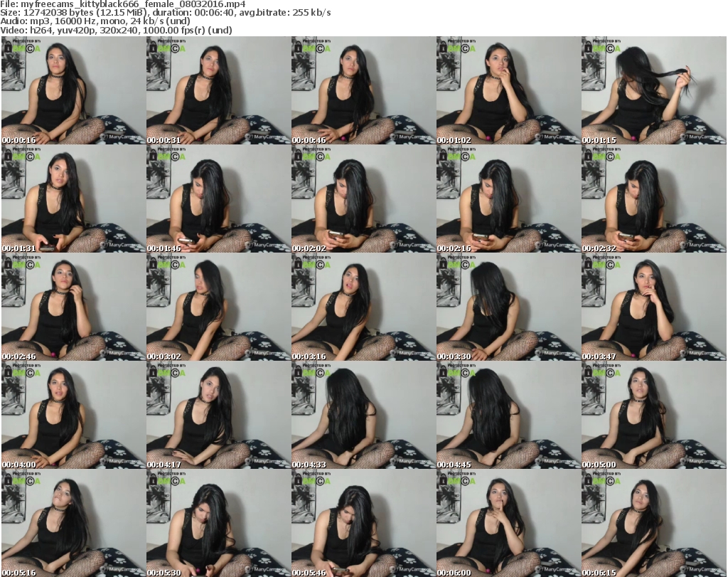
Task: Choose the frame stamped 00:06:15
Action: tap(653, 523)
